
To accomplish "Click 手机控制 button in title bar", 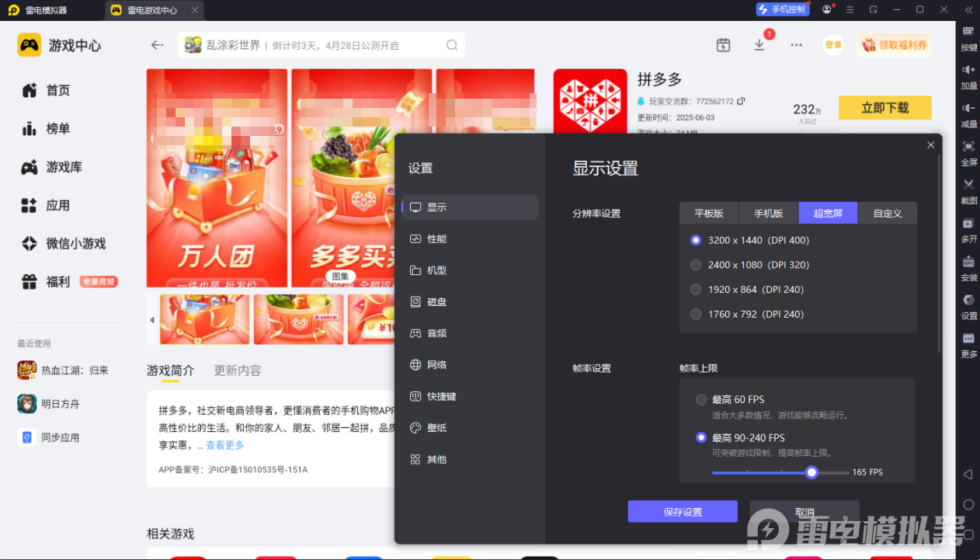I will [782, 9].
